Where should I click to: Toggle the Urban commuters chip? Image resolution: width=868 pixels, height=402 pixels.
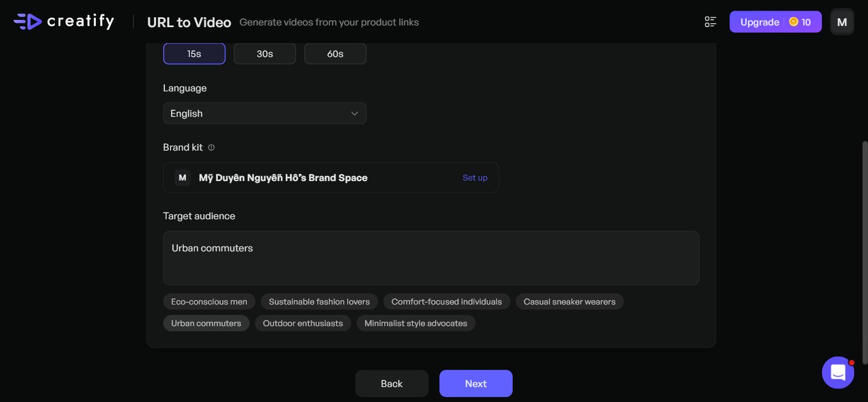click(x=206, y=323)
